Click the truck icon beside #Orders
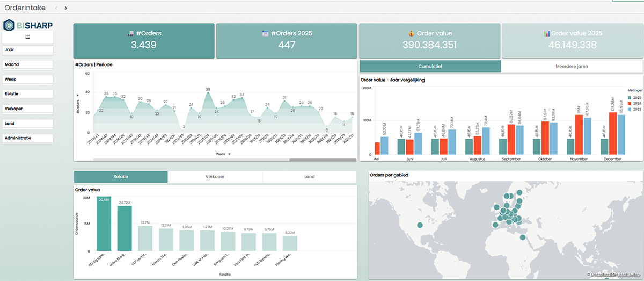 coord(130,33)
